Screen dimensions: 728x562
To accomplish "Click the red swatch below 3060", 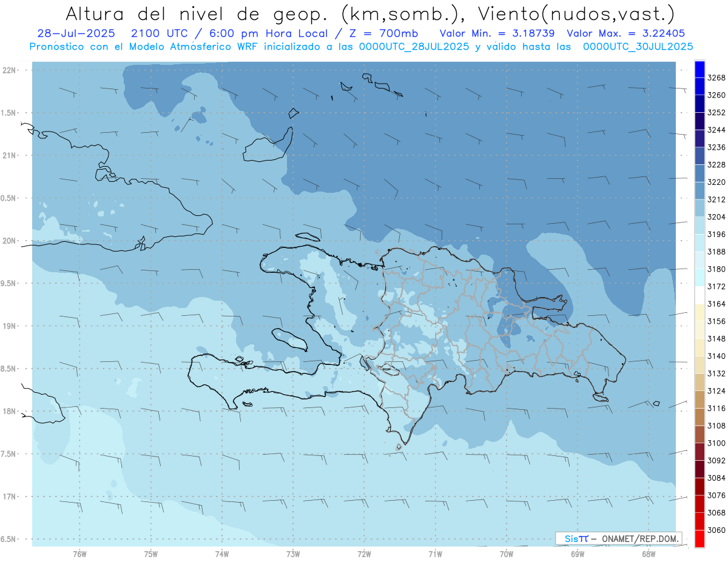I will 699,539.
